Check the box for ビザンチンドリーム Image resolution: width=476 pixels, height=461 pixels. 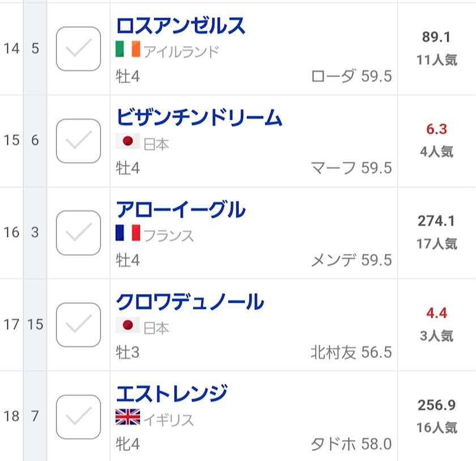point(79,141)
